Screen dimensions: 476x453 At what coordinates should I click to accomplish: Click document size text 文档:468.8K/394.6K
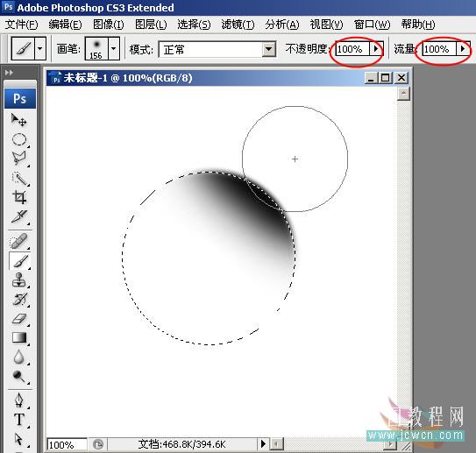tap(181, 444)
